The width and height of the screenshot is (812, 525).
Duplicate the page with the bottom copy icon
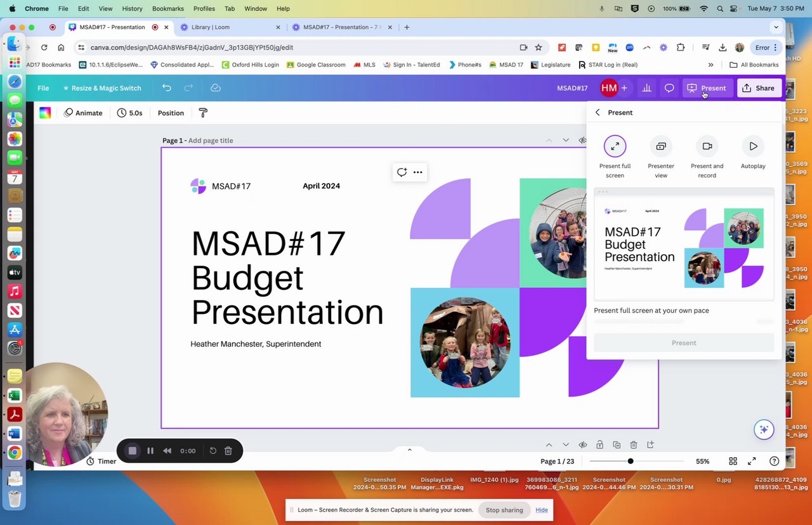tap(616, 444)
